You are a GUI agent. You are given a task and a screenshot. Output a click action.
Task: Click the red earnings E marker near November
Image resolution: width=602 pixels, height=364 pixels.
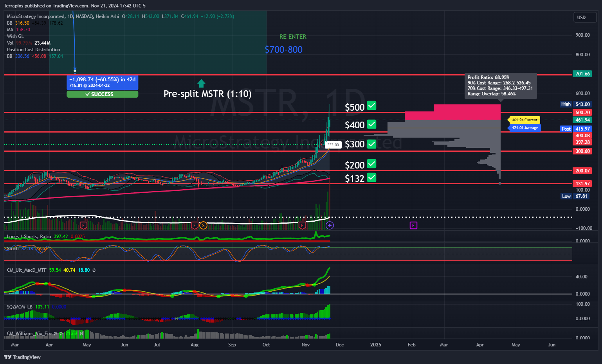[302, 225]
